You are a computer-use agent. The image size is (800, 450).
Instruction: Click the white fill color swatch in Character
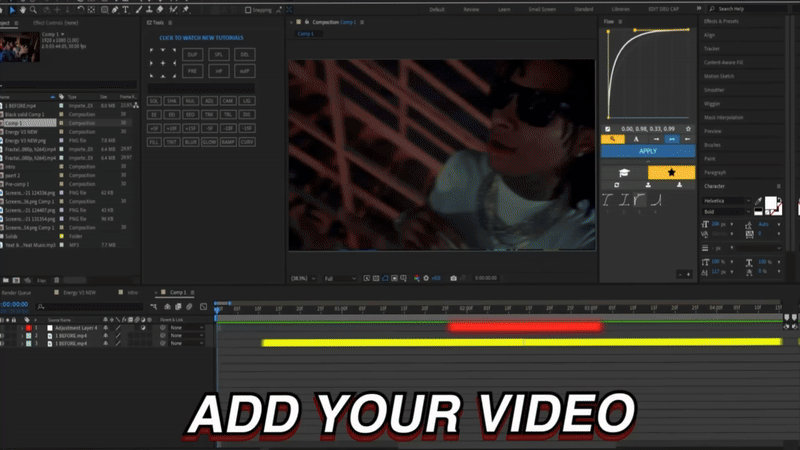click(770, 203)
